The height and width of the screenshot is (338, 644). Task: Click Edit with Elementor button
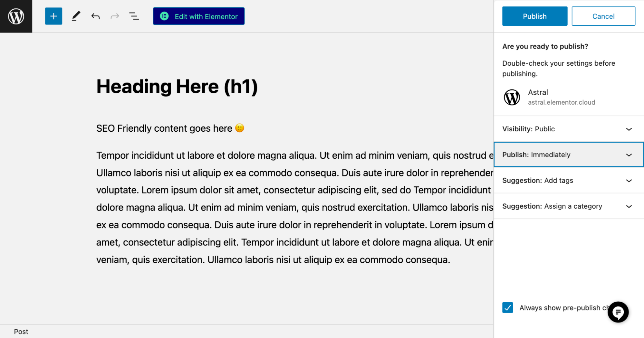[199, 16]
